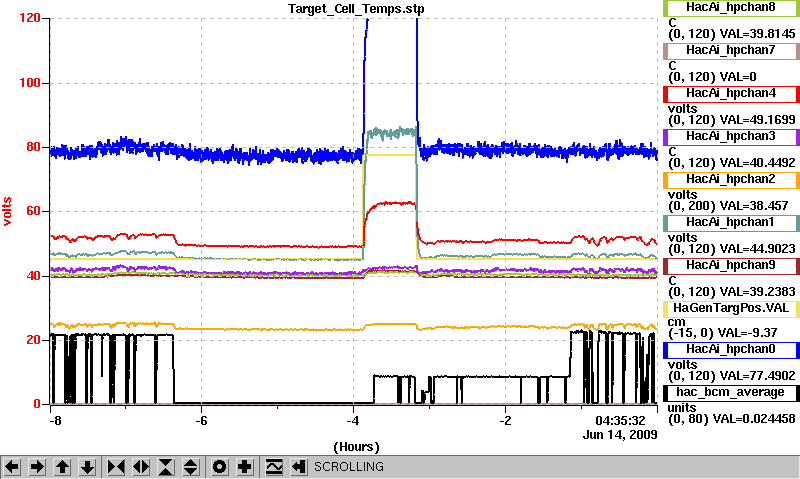Screen dimensions: 800x479
Task: Shift the Y range down with the down-arrow
Action: [88, 467]
